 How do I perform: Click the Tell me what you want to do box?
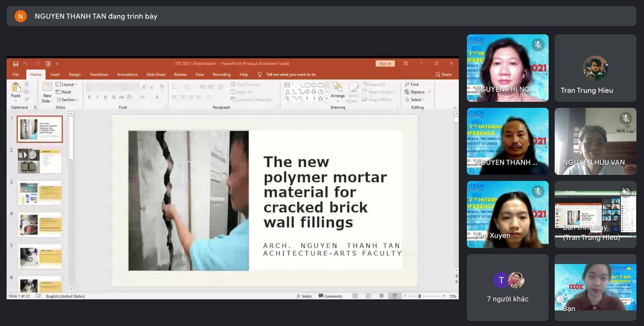pos(287,74)
